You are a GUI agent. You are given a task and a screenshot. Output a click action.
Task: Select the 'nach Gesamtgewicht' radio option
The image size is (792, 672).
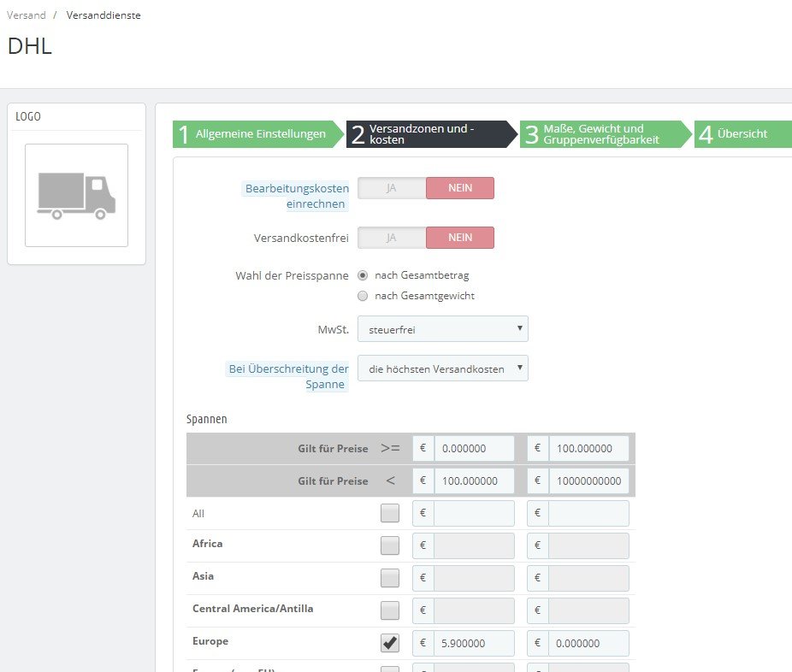coord(363,296)
